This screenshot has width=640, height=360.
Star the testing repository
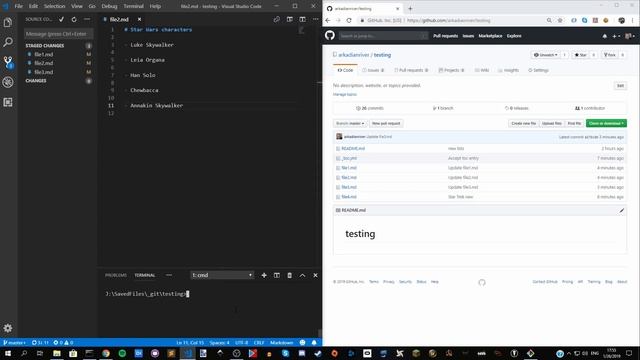tap(580, 55)
